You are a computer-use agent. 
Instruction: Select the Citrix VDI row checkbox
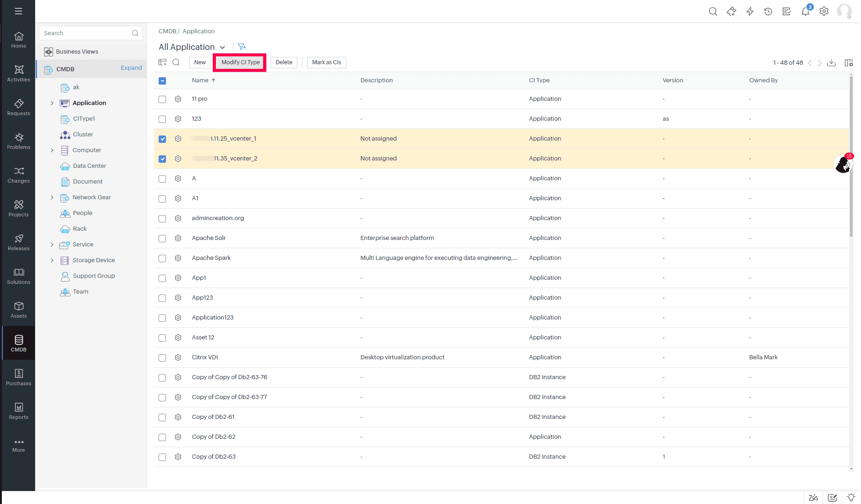[162, 357]
